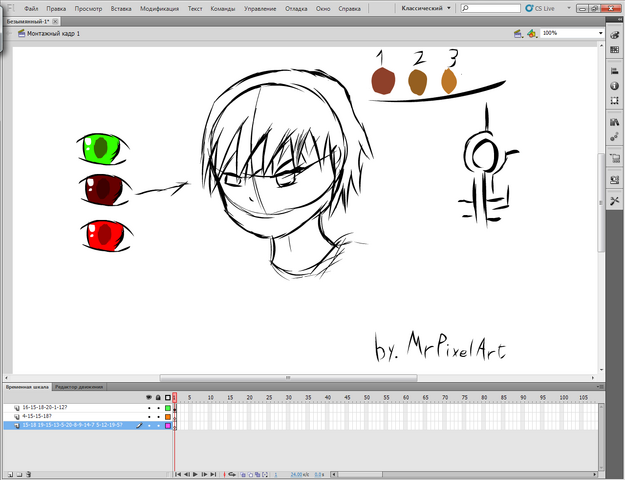Screen dimensions: 625x480
Task: Hide the selected bottom layer
Action: tap(149, 426)
